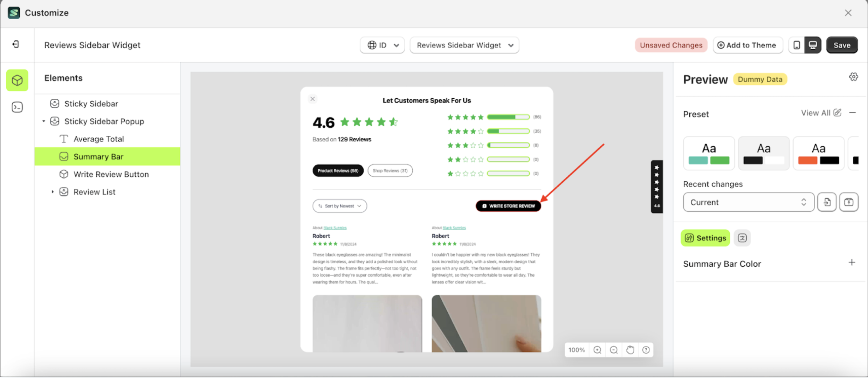This screenshot has height=378, width=868.
Task: Open the code editor panel in left sidebar
Action: [x=17, y=107]
